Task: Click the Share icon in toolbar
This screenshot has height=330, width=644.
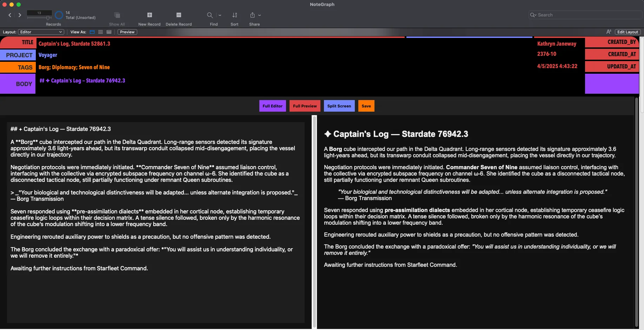Action: pyautogui.click(x=252, y=15)
